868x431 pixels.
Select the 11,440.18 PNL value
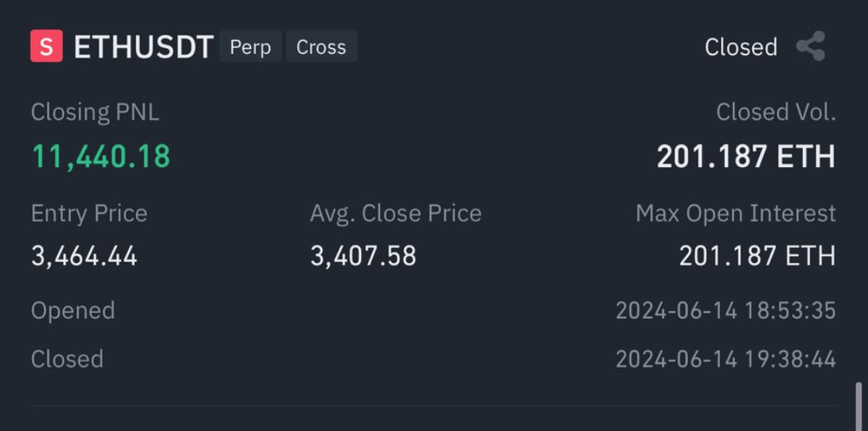[x=100, y=156]
